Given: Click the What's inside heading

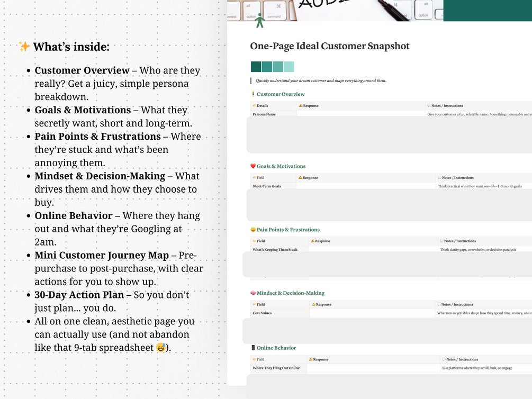Looking at the screenshot, I should click(71, 47).
